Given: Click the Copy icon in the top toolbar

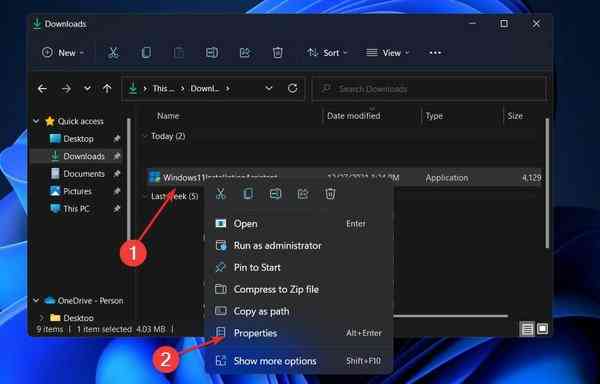Looking at the screenshot, I should [x=146, y=52].
